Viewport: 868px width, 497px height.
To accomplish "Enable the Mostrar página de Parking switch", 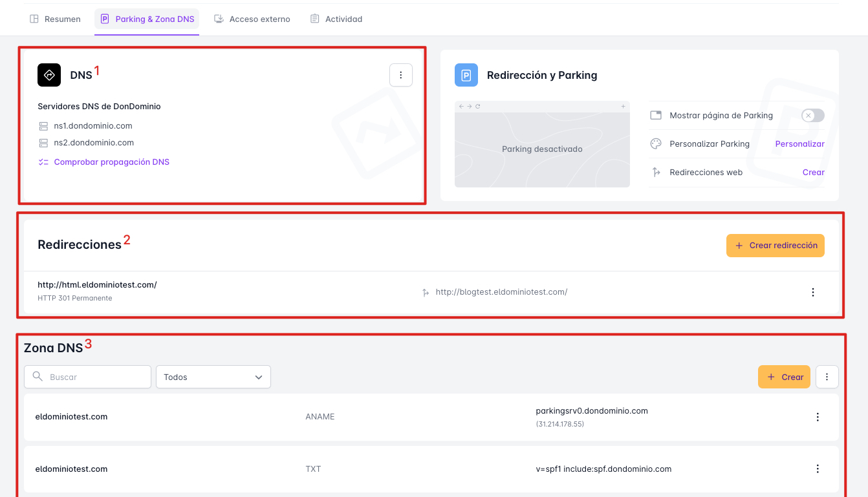I will coord(812,116).
